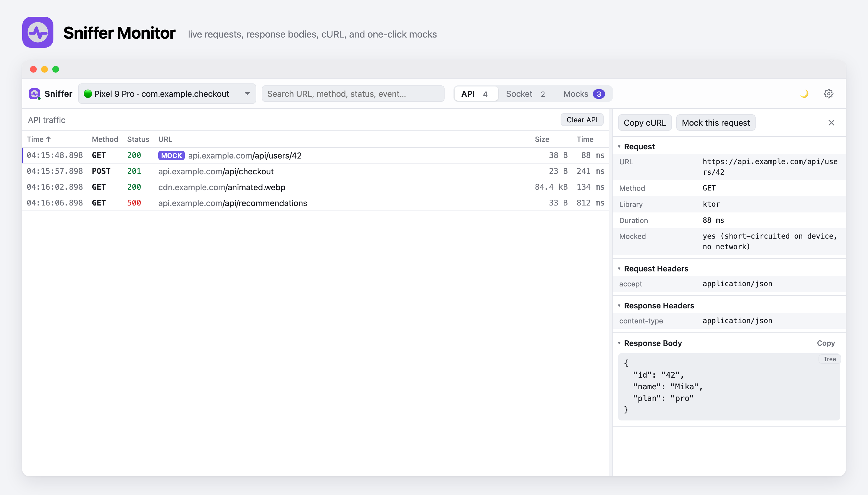Open the device selector Pixel 9 Pro dropdown
The width and height of the screenshot is (868, 495).
coord(167,94)
